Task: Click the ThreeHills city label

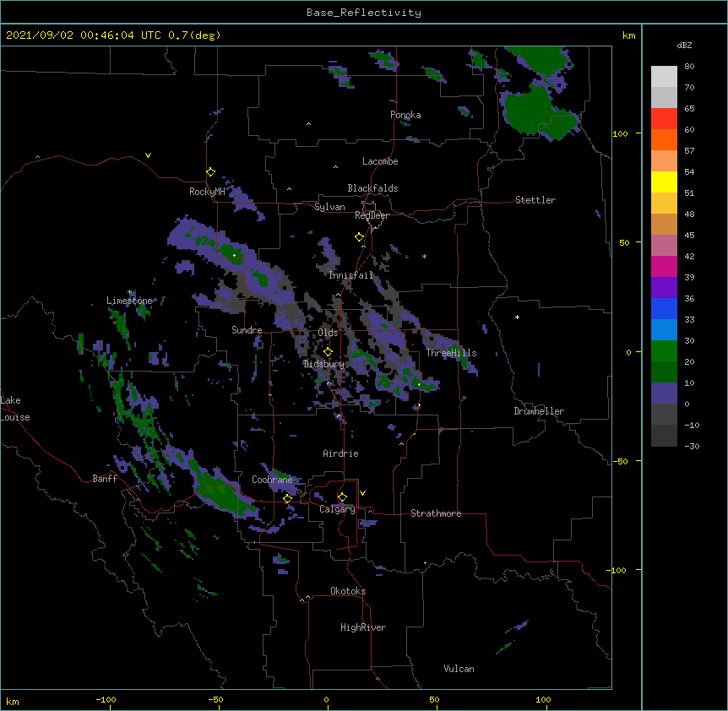Action: tap(451, 353)
